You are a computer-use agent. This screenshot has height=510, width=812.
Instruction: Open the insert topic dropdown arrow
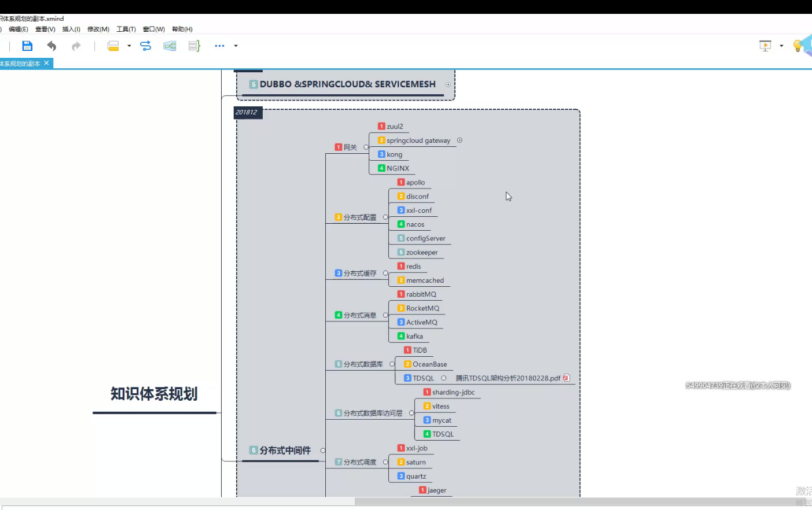[129, 46]
